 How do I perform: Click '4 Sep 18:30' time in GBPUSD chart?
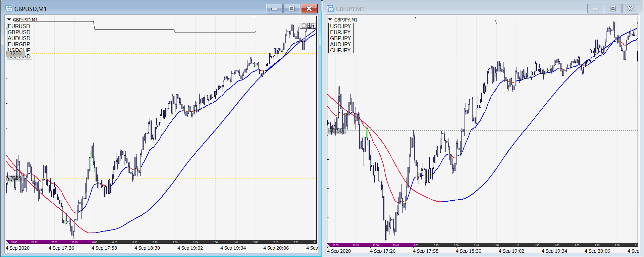147,248
